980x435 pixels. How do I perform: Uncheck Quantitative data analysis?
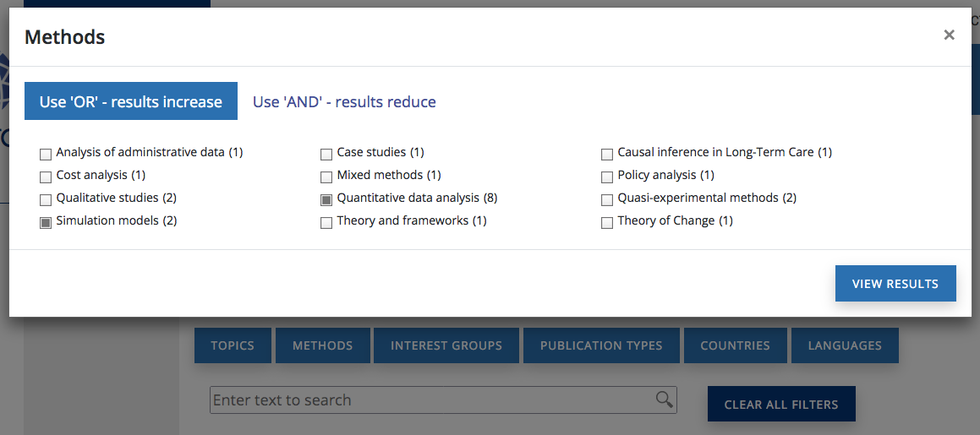(326, 199)
